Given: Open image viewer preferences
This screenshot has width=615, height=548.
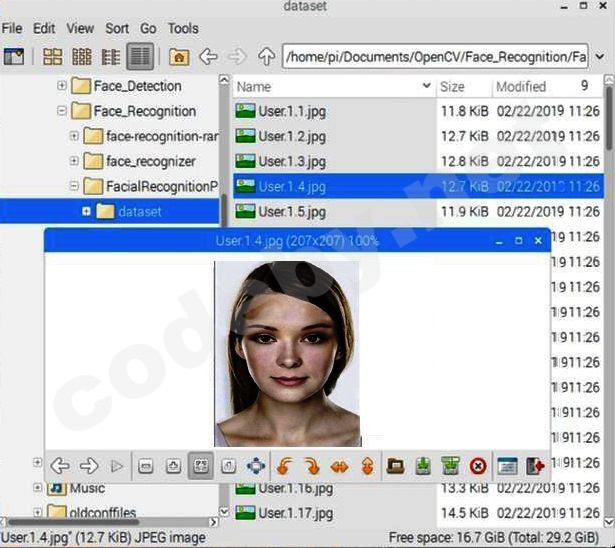Looking at the screenshot, I should coord(507,466).
